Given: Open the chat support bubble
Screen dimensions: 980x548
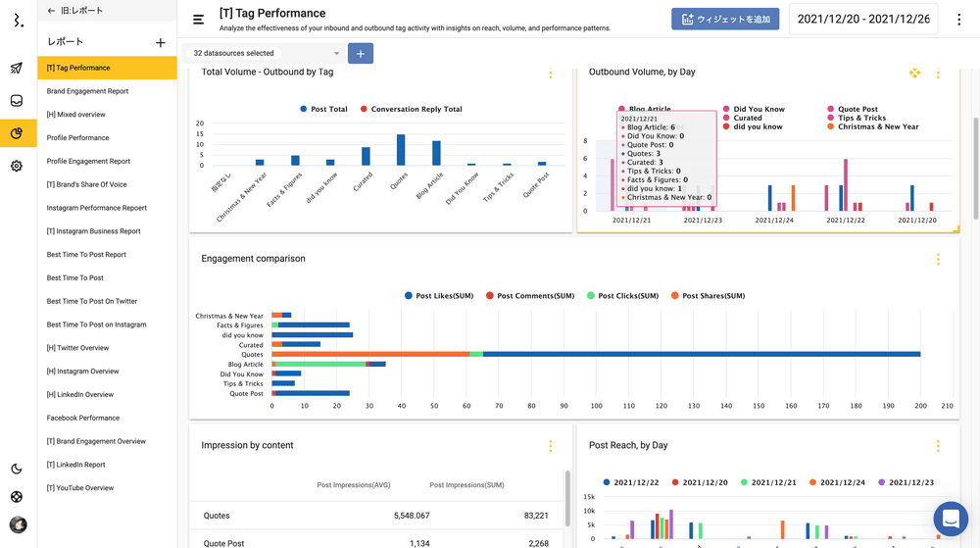Looking at the screenshot, I should pyautogui.click(x=950, y=519).
